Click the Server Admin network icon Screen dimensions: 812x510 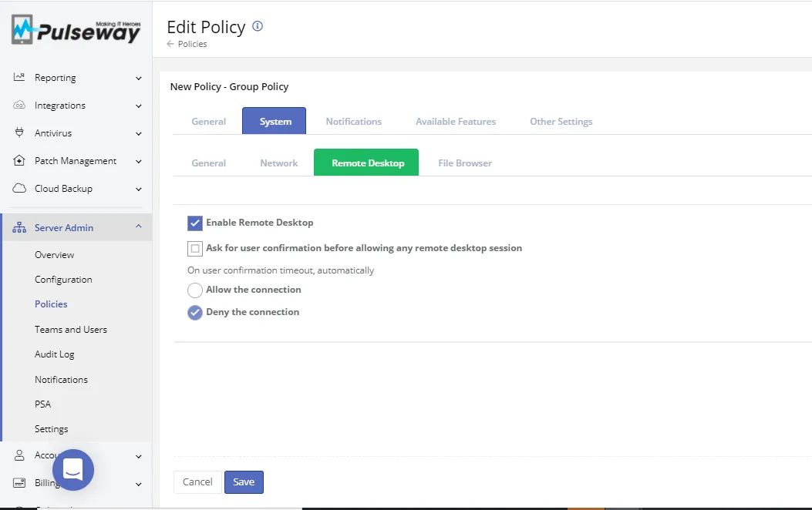19,228
